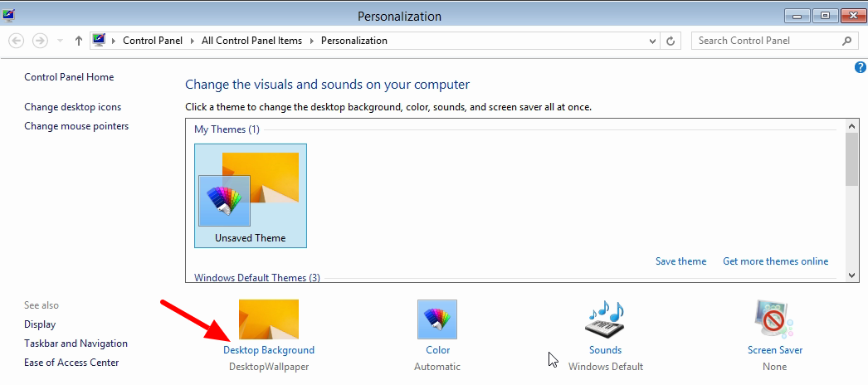Open the Desktop Background wallpaper icon

269,319
